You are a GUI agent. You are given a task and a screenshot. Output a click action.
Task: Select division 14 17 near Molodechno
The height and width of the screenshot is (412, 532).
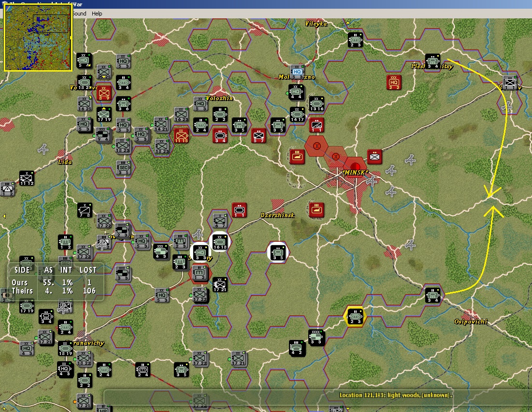pos(297,115)
